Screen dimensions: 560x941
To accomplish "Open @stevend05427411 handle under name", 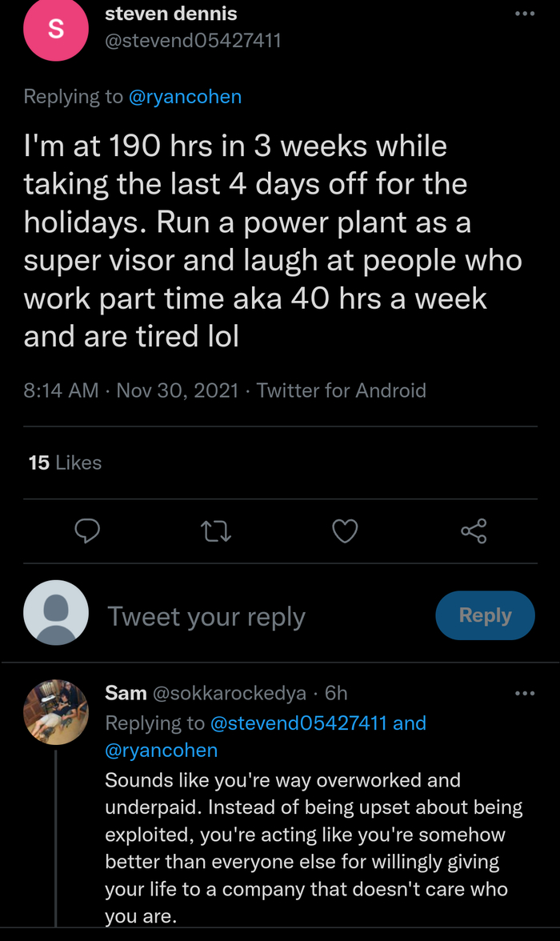I will (193, 40).
